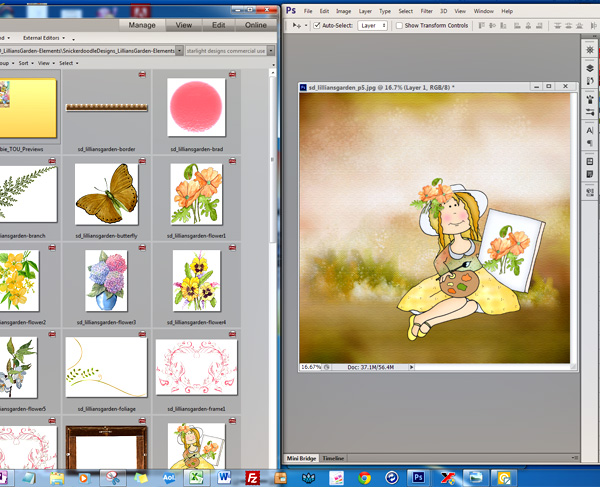Click Distribute bottom edges icon
This screenshot has height=487, width=600.
[x=580, y=26]
